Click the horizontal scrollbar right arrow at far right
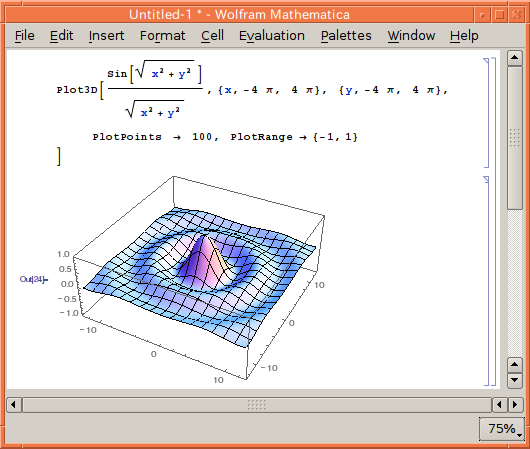Image resolution: width=530 pixels, height=449 pixels. tap(515, 404)
